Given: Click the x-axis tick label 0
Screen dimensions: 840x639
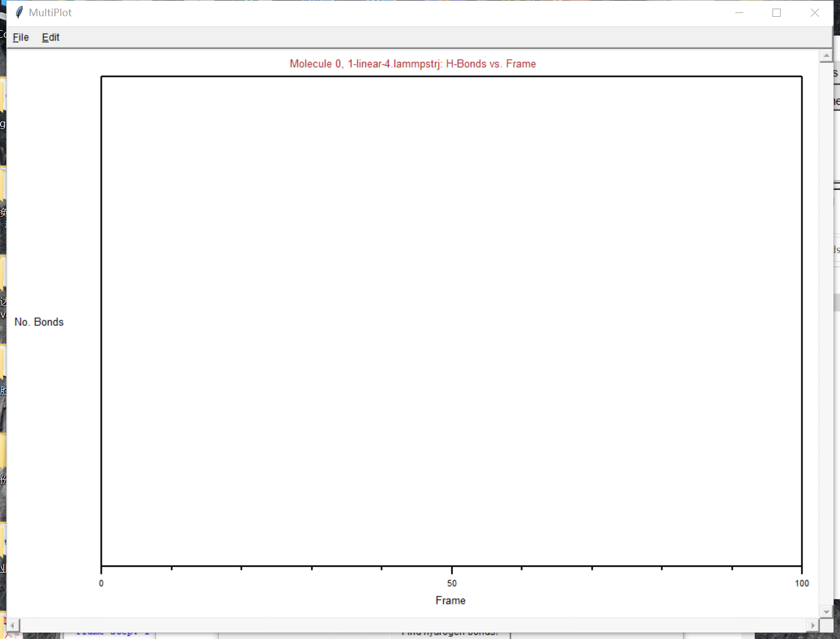Looking at the screenshot, I should tap(101, 583).
